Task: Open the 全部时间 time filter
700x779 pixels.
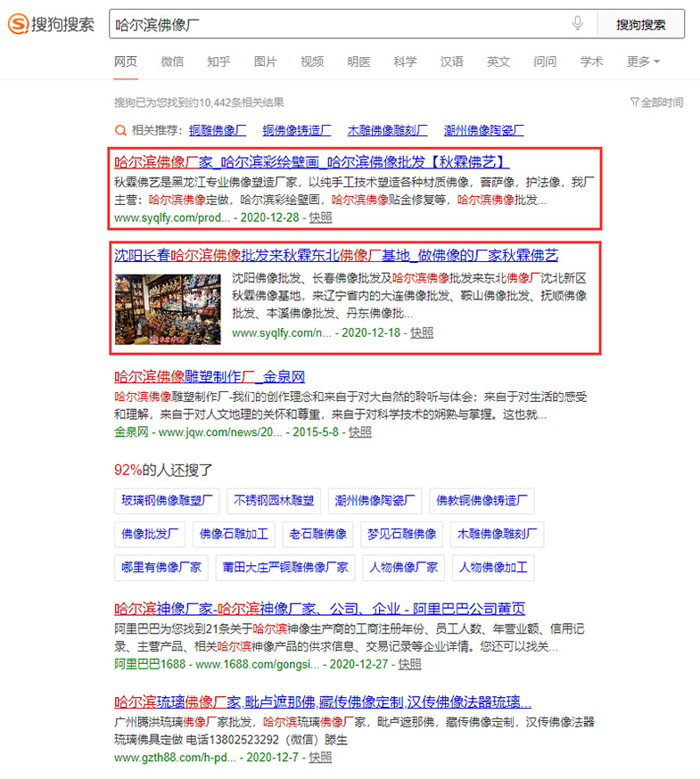Action: (656, 102)
